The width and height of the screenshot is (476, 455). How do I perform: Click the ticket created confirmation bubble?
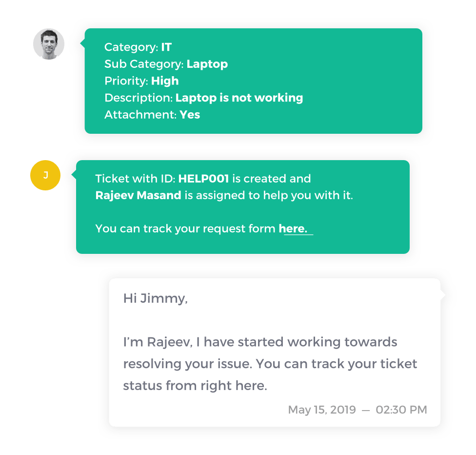tap(243, 207)
